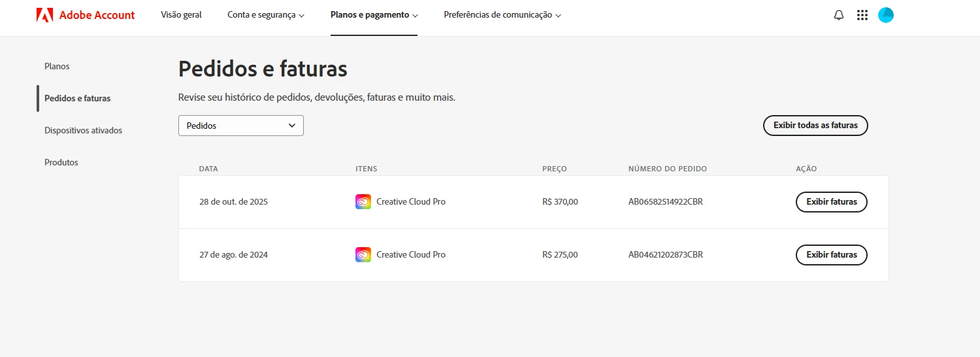Click the Adobe Account title link
Image resolution: width=980 pixels, height=357 pixels.
[x=97, y=15]
